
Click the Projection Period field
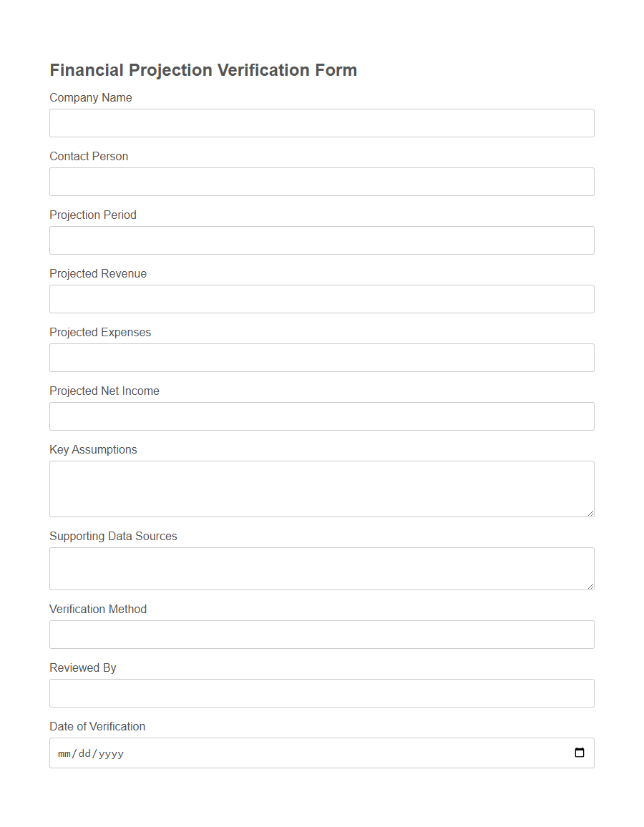pyautogui.click(x=321, y=240)
